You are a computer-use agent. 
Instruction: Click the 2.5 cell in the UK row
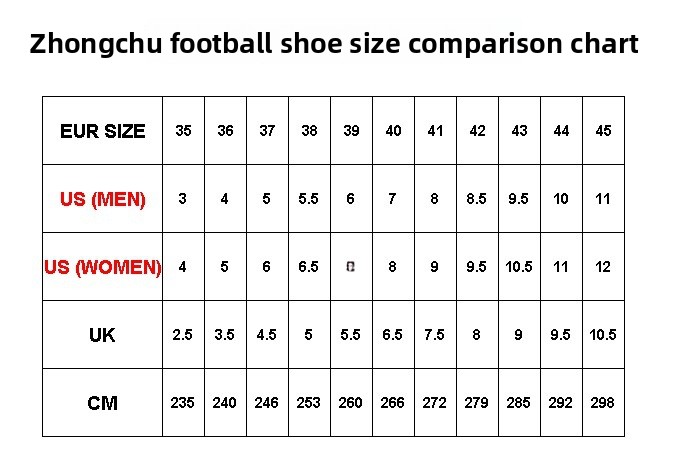(x=183, y=335)
